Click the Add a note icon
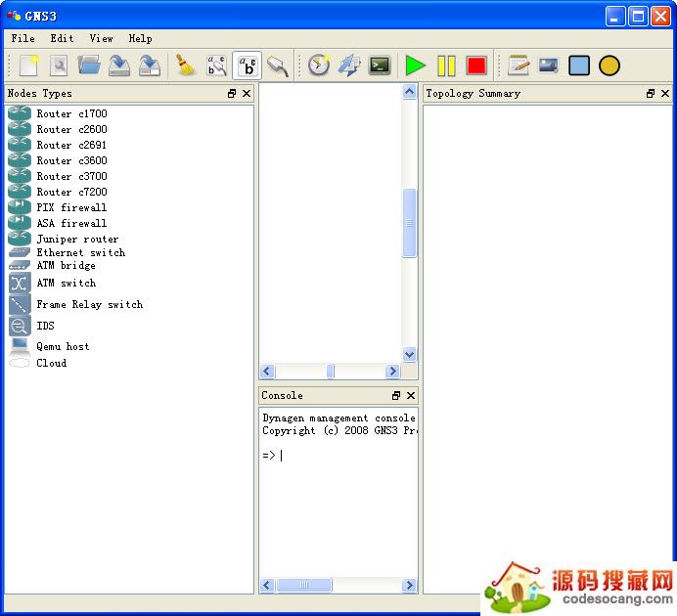Screen dimensions: 677x616 (x=519, y=66)
